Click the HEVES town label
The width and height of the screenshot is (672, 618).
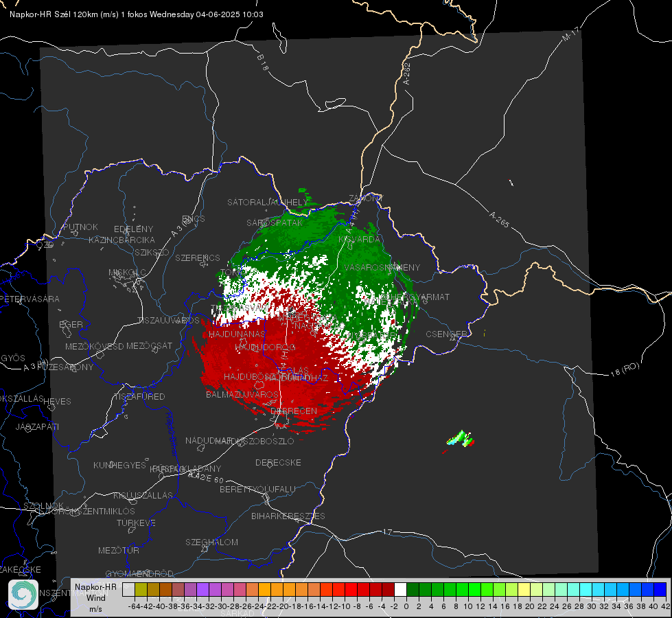click(57, 401)
